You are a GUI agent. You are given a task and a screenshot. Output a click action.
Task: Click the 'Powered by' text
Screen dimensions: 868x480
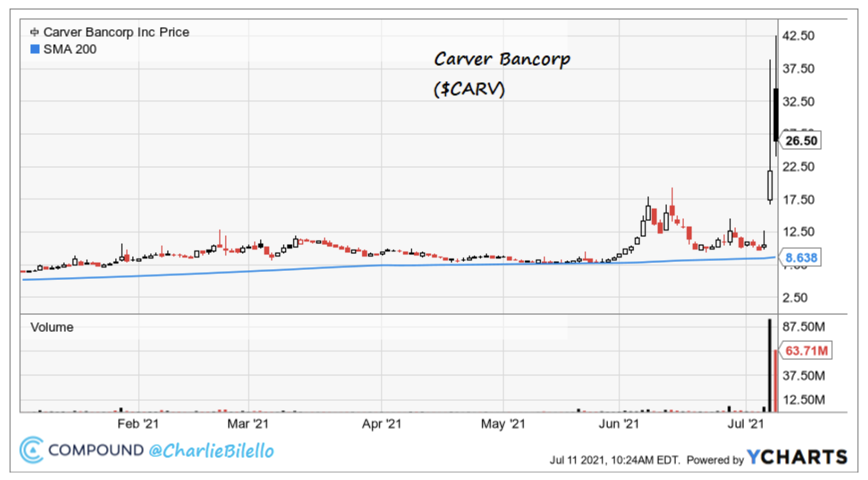point(715,460)
